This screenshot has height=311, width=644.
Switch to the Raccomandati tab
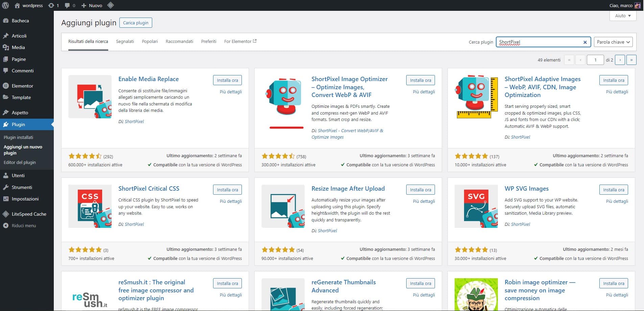tap(179, 41)
